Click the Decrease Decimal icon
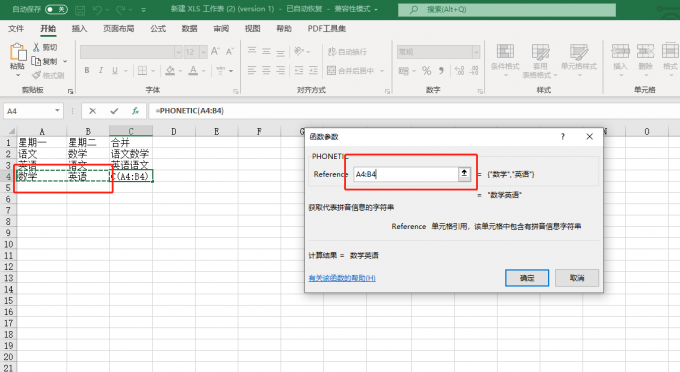This screenshot has width=680, height=372. click(x=474, y=71)
